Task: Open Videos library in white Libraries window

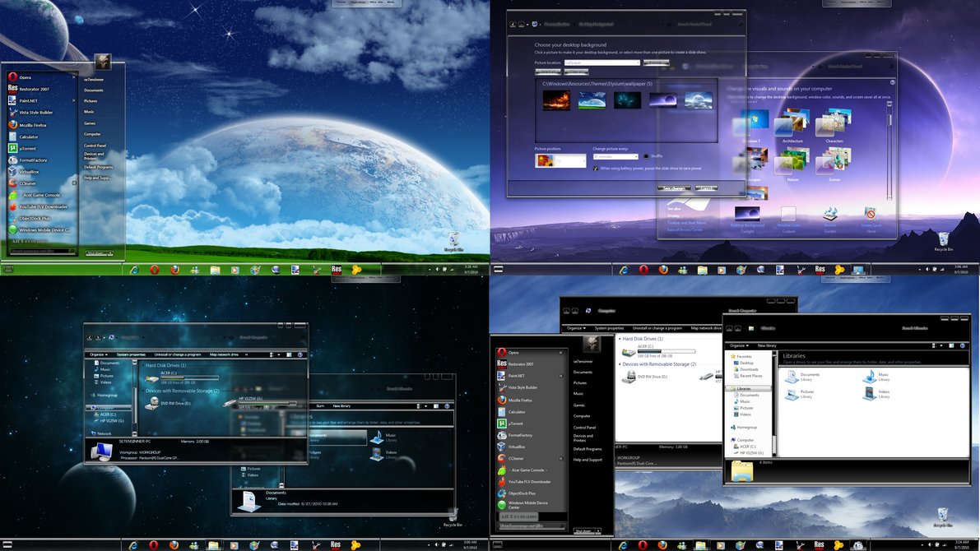Action: pos(870,394)
